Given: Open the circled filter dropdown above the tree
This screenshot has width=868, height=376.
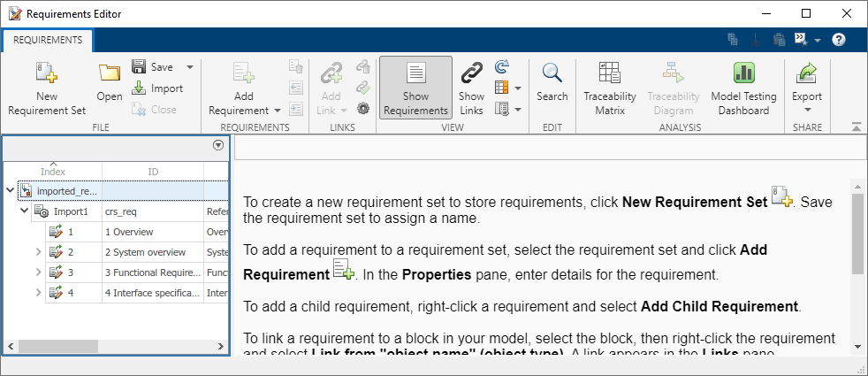Looking at the screenshot, I should (x=218, y=145).
